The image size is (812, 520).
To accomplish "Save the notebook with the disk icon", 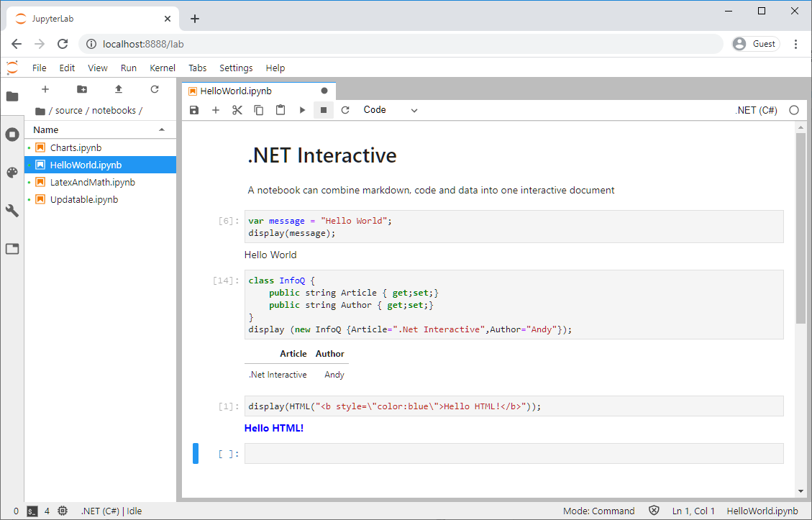I will (194, 110).
